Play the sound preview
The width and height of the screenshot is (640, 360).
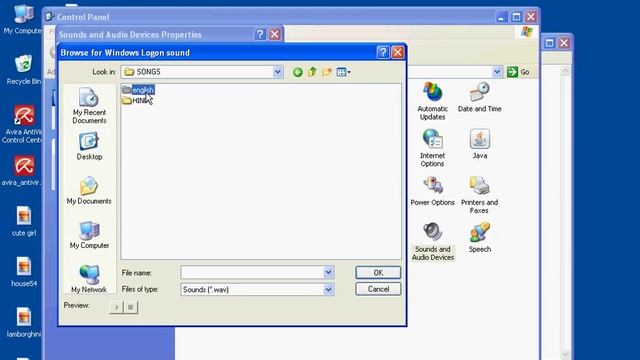click(116, 307)
